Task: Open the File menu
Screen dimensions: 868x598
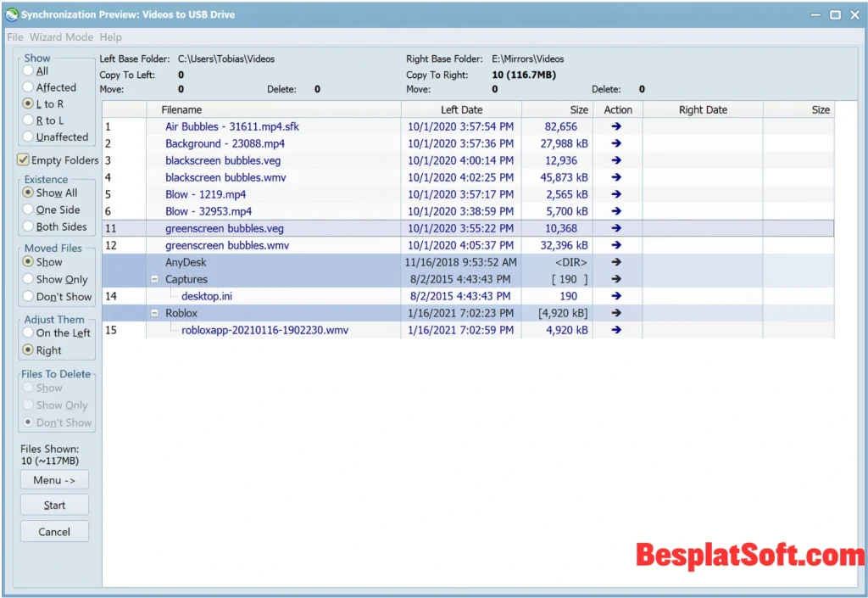Action: click(15, 37)
